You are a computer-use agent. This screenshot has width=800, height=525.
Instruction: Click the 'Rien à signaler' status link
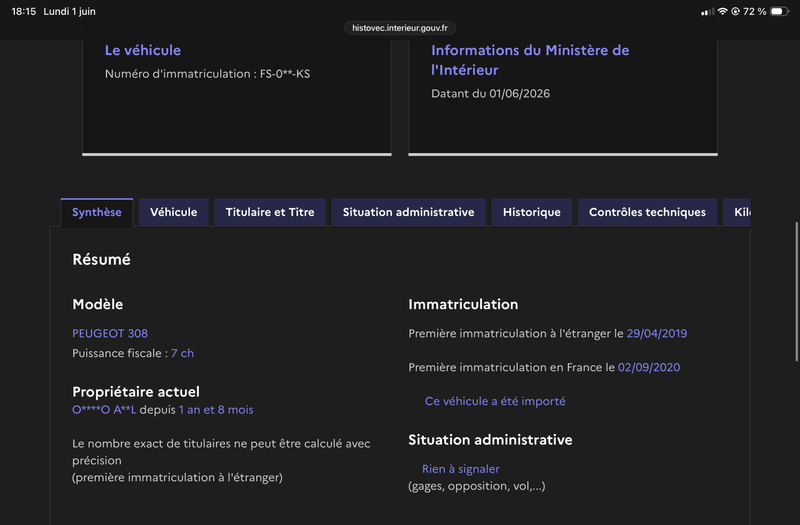click(461, 469)
